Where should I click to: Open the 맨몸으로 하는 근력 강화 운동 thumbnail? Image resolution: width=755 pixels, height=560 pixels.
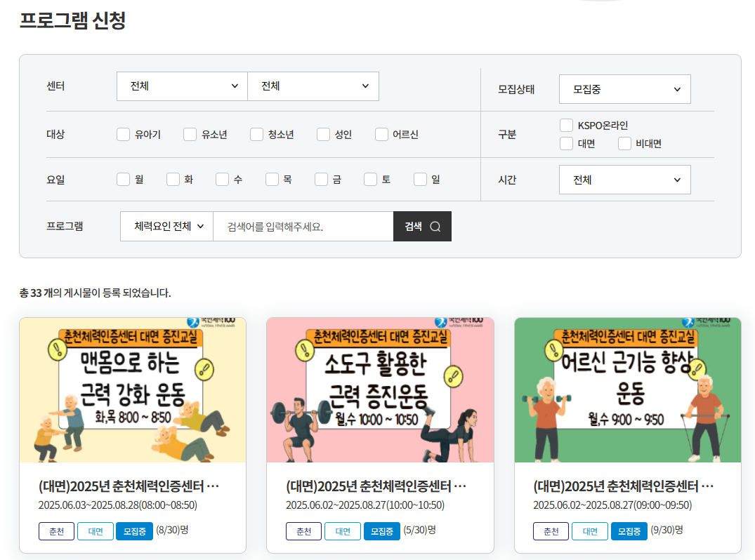click(133, 390)
